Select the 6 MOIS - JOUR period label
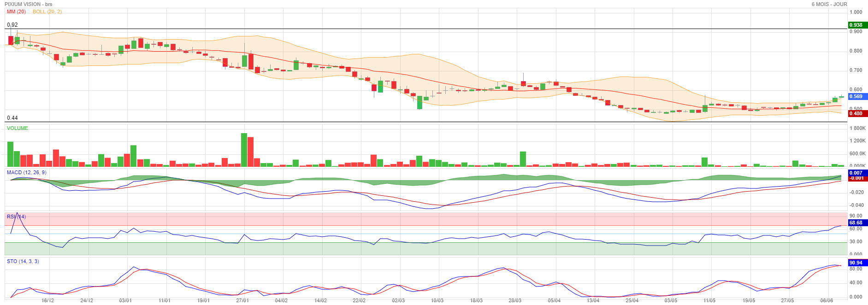Screen dimensions: 868x305 829,4
